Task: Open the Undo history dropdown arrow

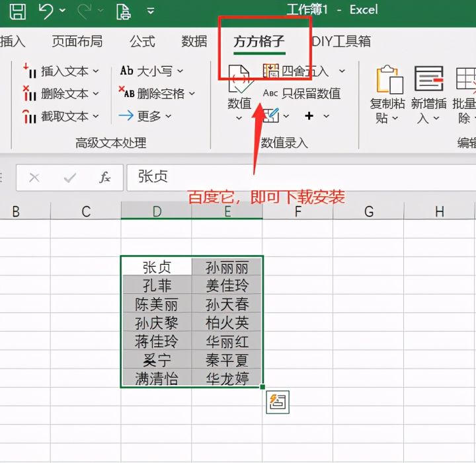Action: [63, 11]
